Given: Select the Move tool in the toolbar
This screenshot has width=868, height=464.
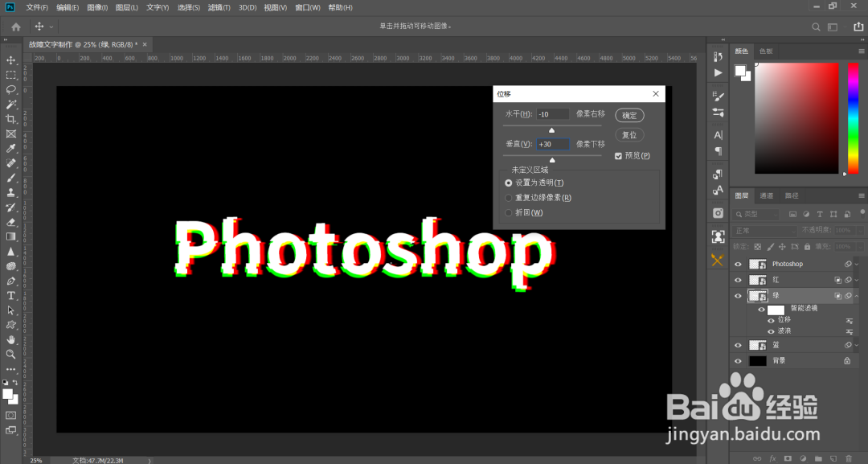Looking at the screenshot, I should (11, 60).
